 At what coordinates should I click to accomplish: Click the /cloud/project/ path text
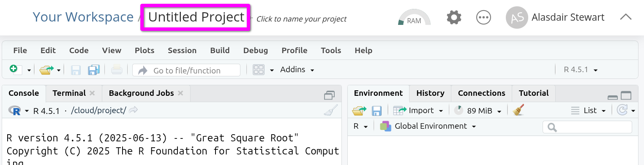click(98, 111)
